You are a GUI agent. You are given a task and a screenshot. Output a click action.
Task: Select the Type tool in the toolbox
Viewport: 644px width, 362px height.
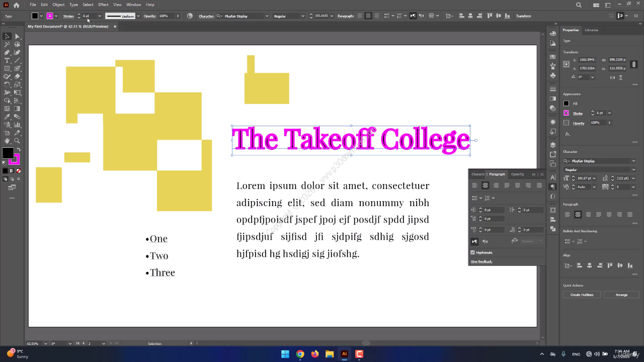(x=7, y=60)
